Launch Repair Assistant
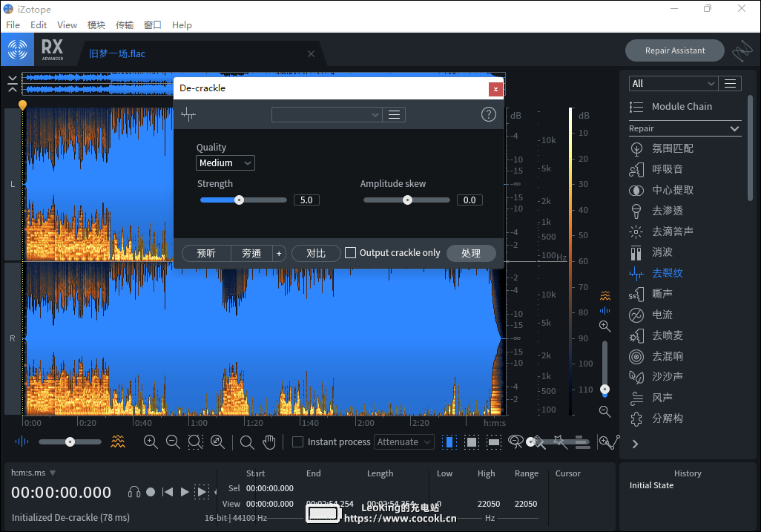The width and height of the screenshot is (761, 532). pyautogui.click(x=675, y=50)
